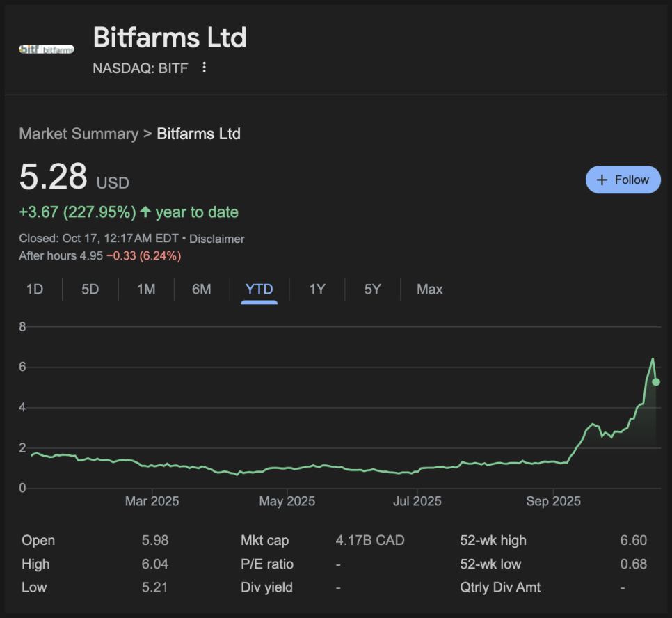Show the 1M chart range
Image resolution: width=672 pixels, height=618 pixels.
(x=146, y=290)
